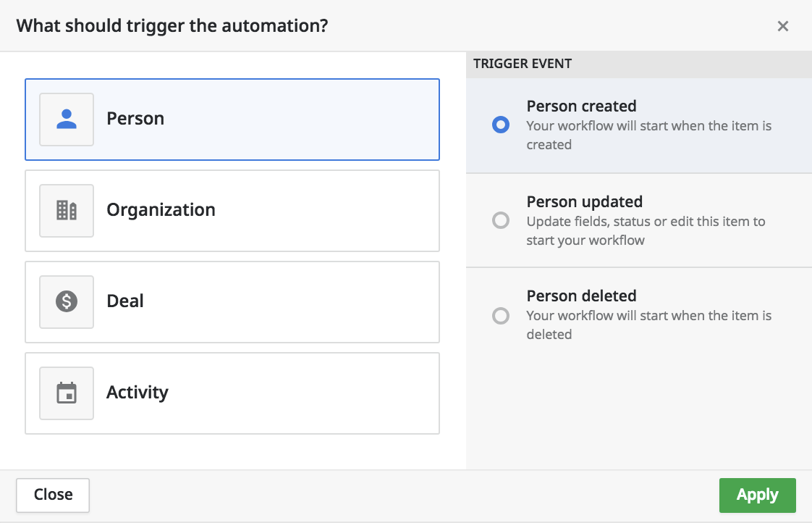Switch to the Activity label text

138,393
